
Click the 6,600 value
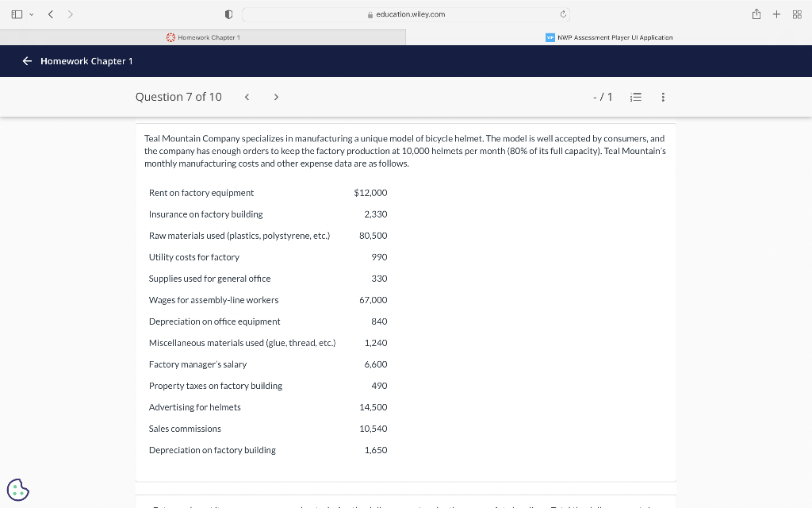pos(376,364)
